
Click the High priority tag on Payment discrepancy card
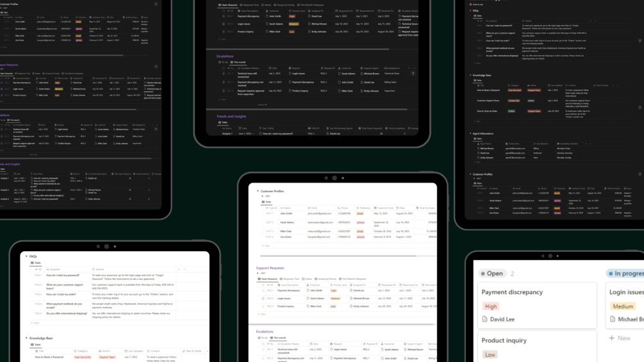pos(491,306)
